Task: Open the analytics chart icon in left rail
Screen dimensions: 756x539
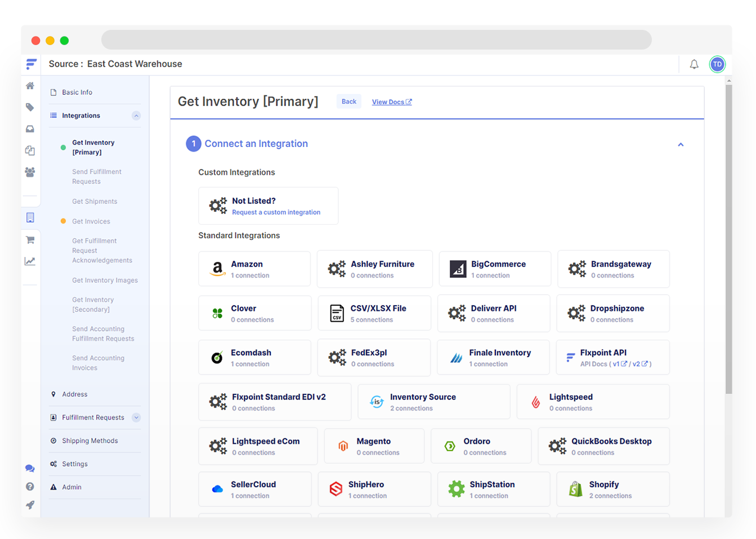Action: [30, 261]
